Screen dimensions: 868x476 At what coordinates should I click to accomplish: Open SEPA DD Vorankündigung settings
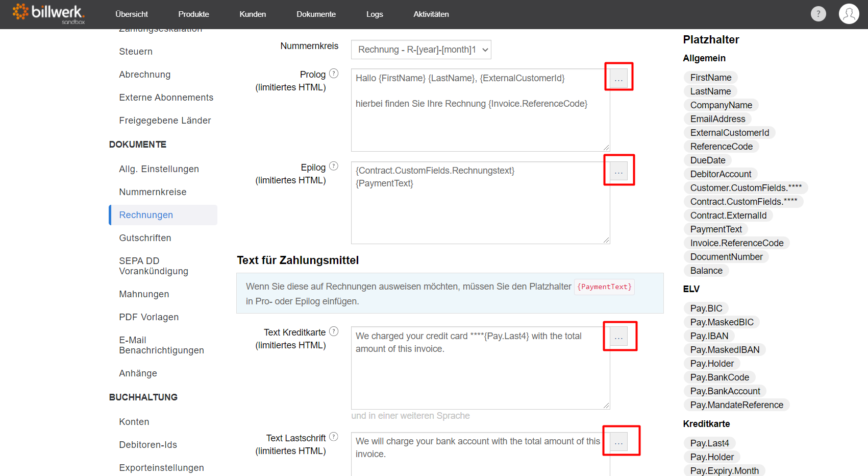click(x=154, y=266)
